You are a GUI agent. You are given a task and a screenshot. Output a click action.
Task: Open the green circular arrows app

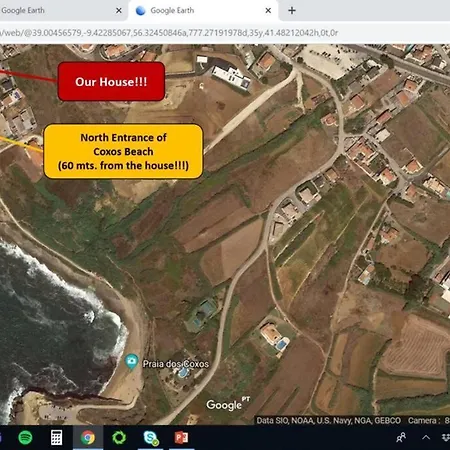[119, 437]
